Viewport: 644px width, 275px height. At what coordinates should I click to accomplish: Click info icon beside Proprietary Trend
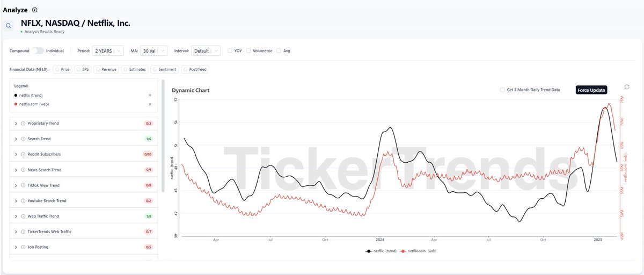(x=24, y=124)
